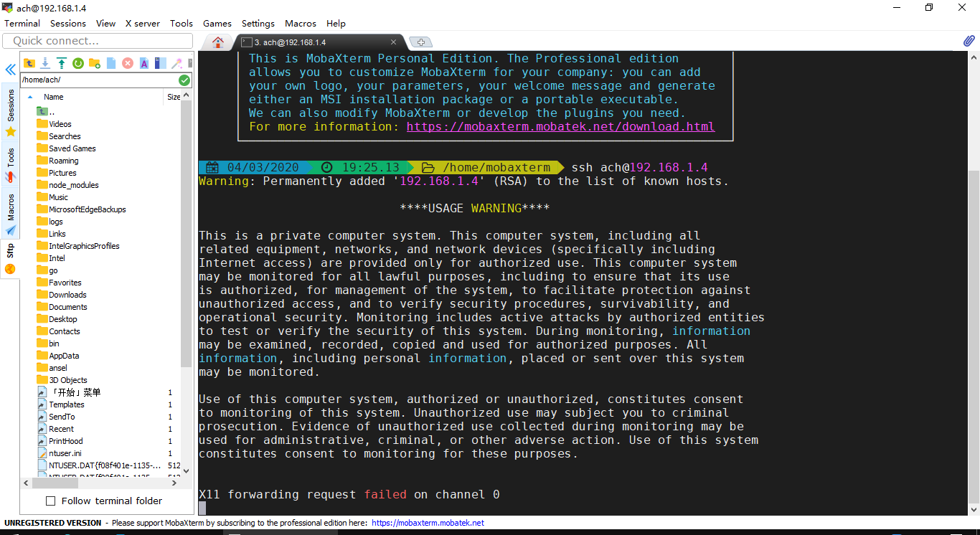
Task: Open the Tools menu
Action: pyautogui.click(x=182, y=23)
